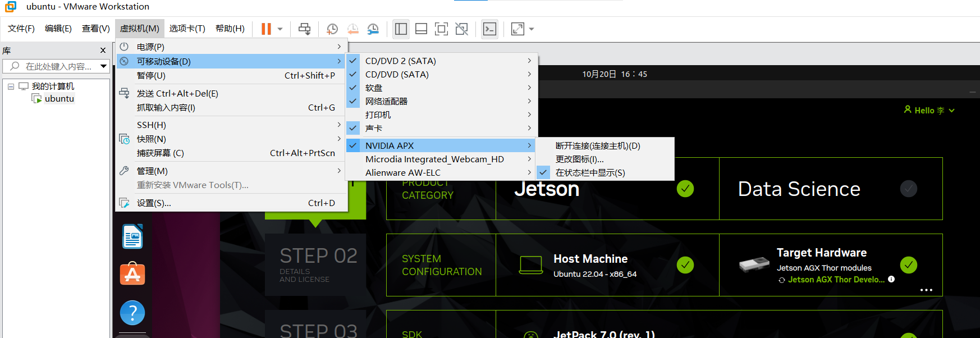Open the library search dropdown arrow
Viewport: 980px width, 338px height.
click(x=104, y=66)
